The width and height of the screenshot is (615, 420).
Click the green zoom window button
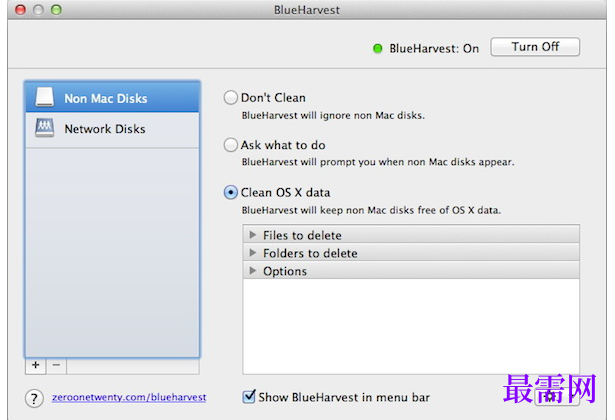click(x=56, y=9)
